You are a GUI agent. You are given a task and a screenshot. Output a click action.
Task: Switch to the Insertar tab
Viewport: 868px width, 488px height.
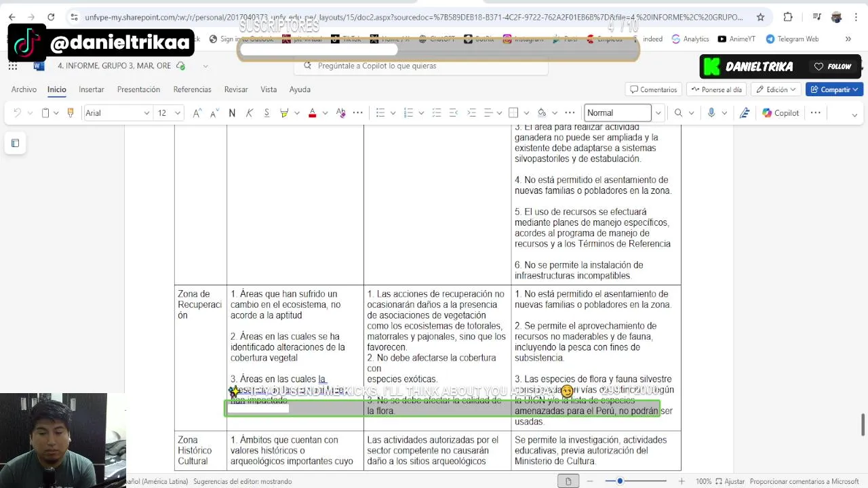(x=92, y=89)
